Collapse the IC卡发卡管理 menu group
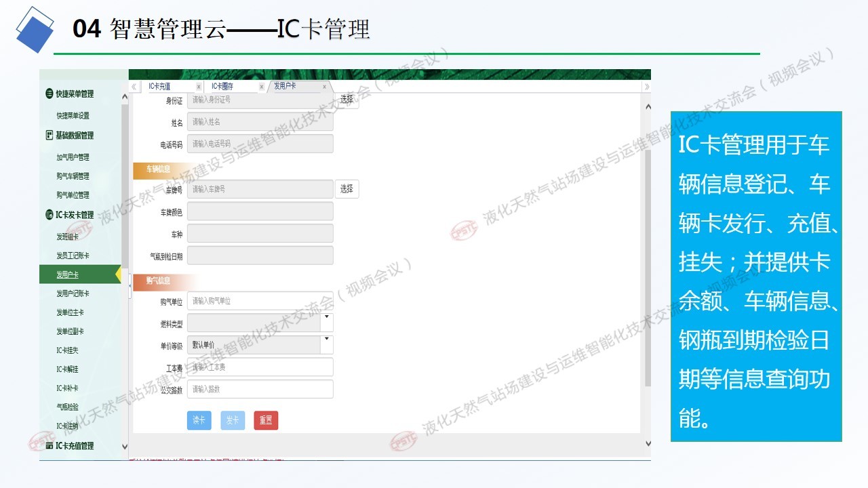The image size is (868, 488). coord(75,215)
